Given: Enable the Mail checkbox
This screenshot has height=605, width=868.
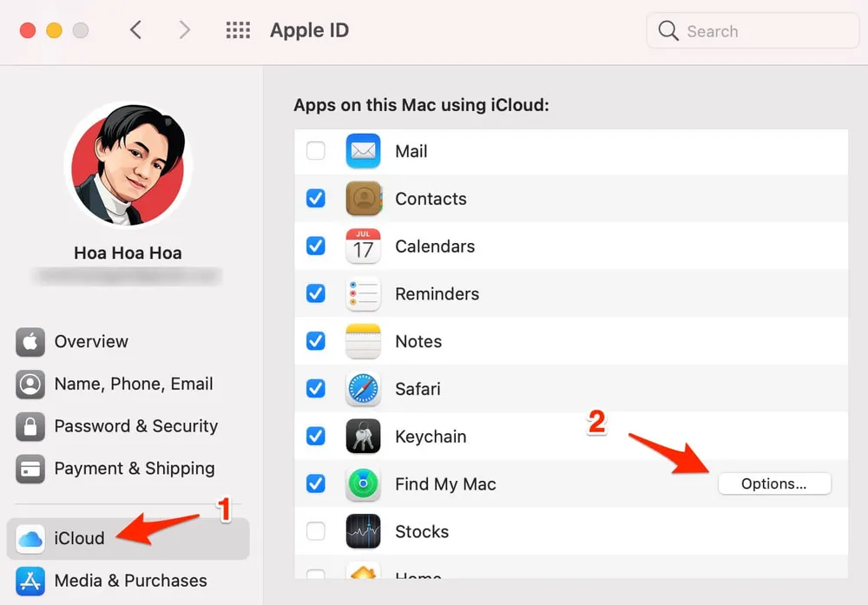Looking at the screenshot, I should [x=316, y=151].
